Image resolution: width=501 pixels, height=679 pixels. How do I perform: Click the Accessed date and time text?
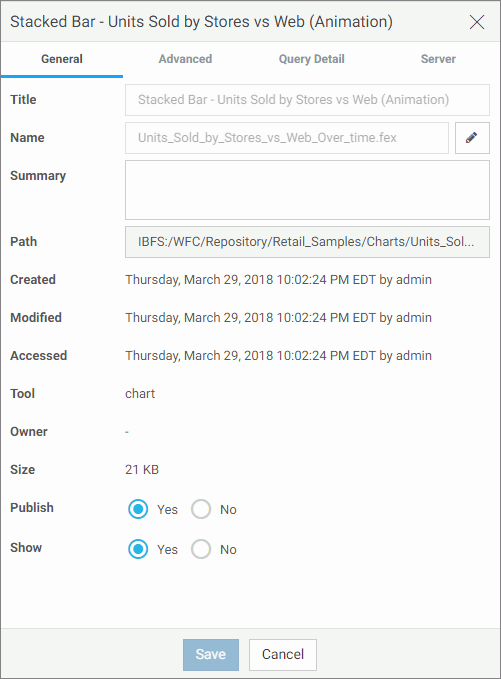(278, 356)
